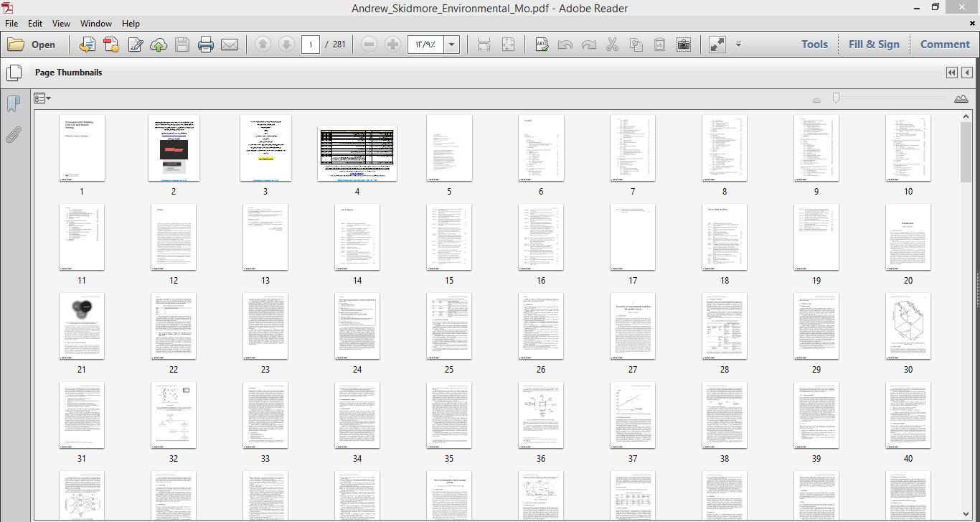Click the cut scissors icon

pyautogui.click(x=612, y=45)
